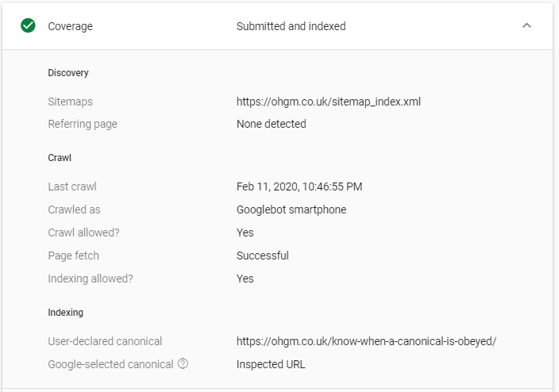Viewport: 559px width, 392px height.
Task: Open the Google-selected canonical help icon
Action: pyautogui.click(x=183, y=364)
